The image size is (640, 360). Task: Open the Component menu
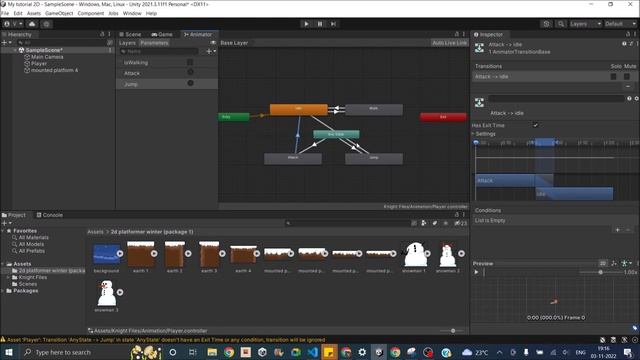click(x=91, y=13)
